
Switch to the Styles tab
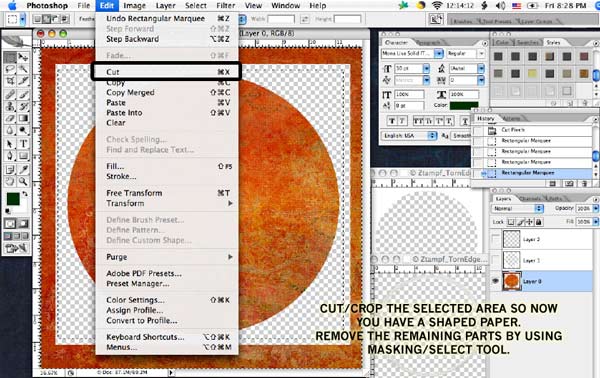(x=553, y=42)
